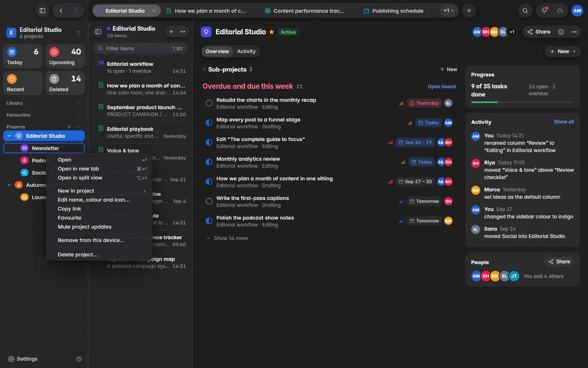Open Settings in the sidebar
Screen dimensions: 588x368
click(x=23, y=359)
